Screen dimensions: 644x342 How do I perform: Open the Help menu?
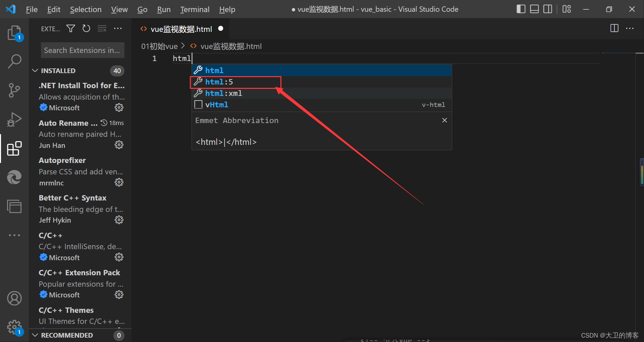227,9
